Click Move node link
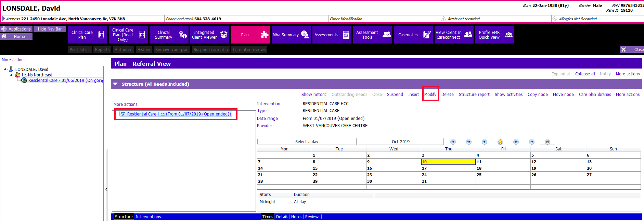The height and width of the screenshot is (221, 644). [563, 95]
